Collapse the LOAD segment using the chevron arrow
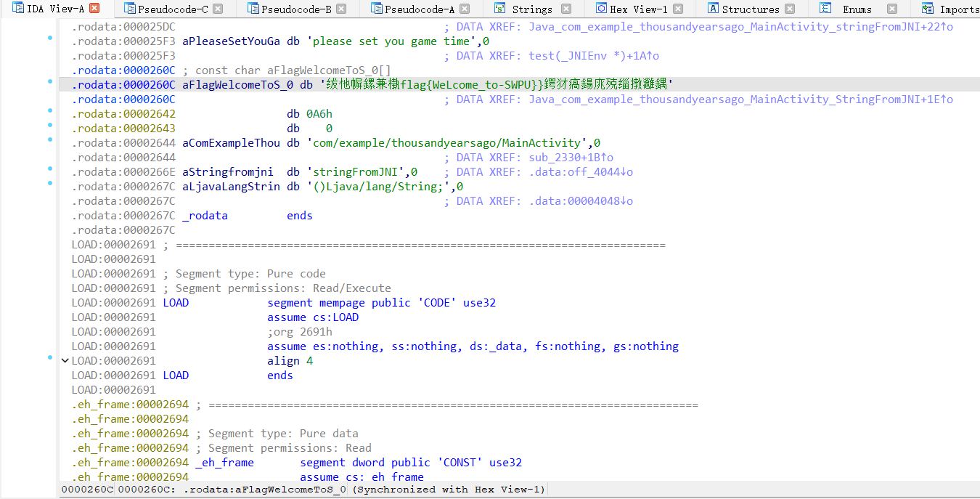The height and width of the screenshot is (499, 980). [65, 360]
